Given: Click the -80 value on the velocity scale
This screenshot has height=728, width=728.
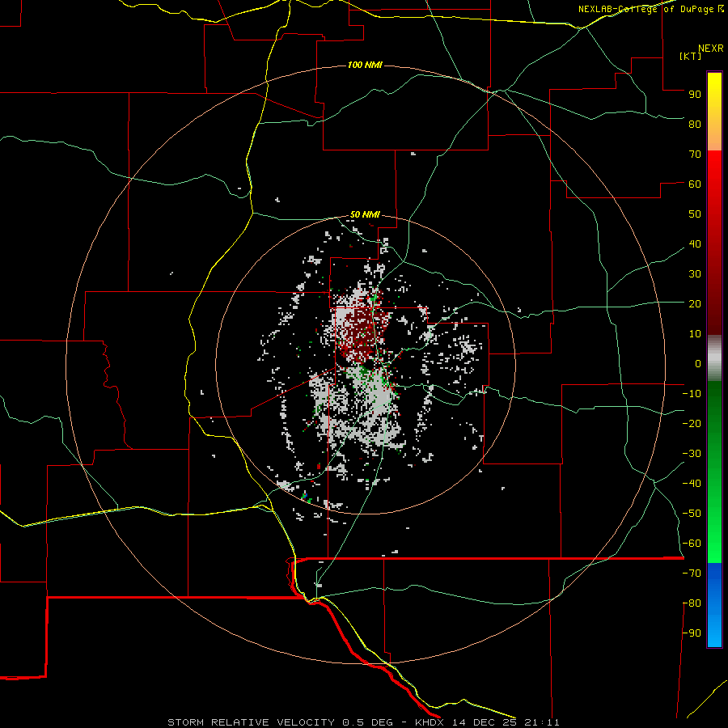Looking at the screenshot, I should pyautogui.click(x=692, y=603).
